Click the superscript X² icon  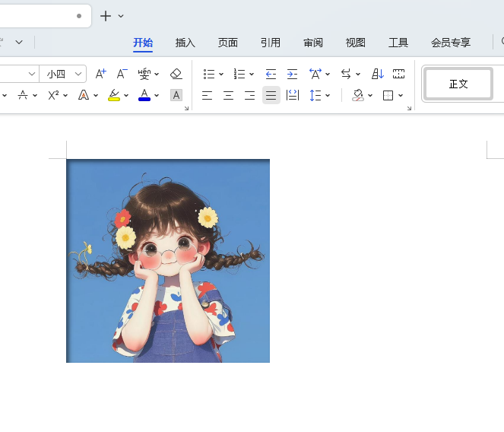click(53, 95)
